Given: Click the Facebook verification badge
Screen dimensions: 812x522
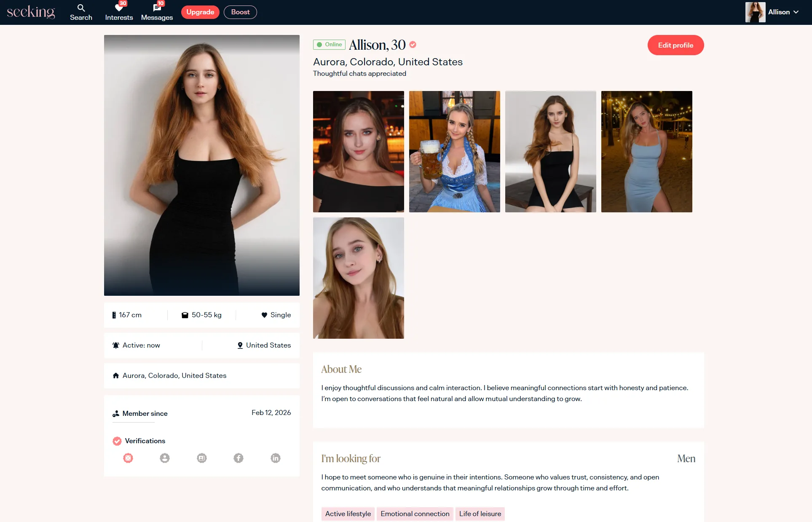Looking at the screenshot, I should (239, 458).
